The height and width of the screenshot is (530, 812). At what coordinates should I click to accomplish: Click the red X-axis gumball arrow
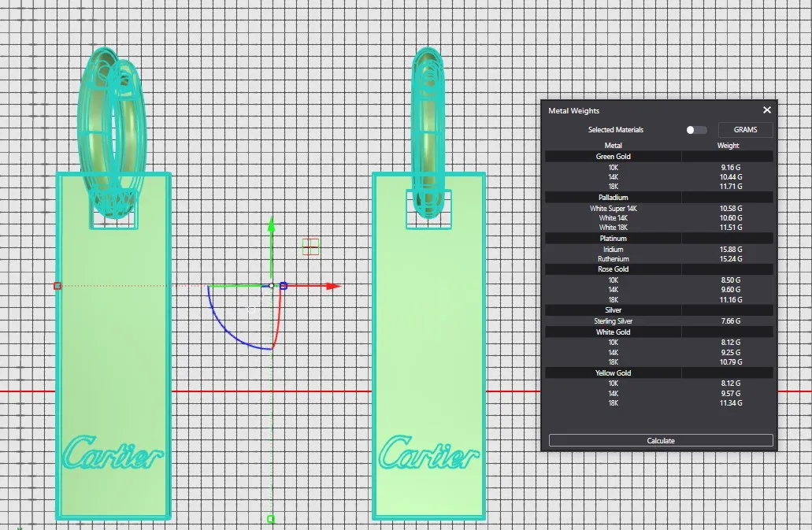(x=333, y=286)
